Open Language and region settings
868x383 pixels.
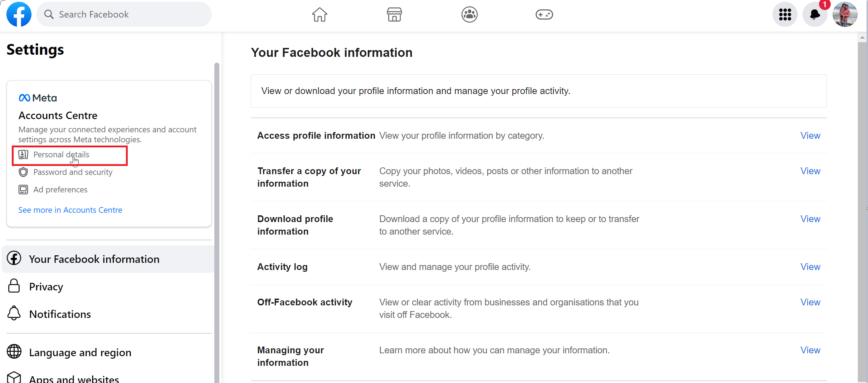80,352
